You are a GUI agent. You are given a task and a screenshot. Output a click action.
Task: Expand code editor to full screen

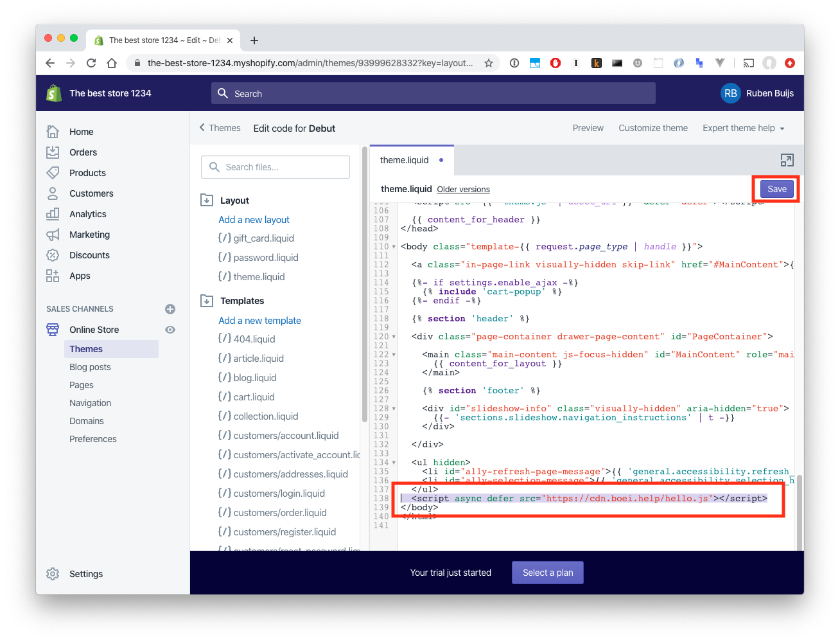pyautogui.click(x=787, y=160)
